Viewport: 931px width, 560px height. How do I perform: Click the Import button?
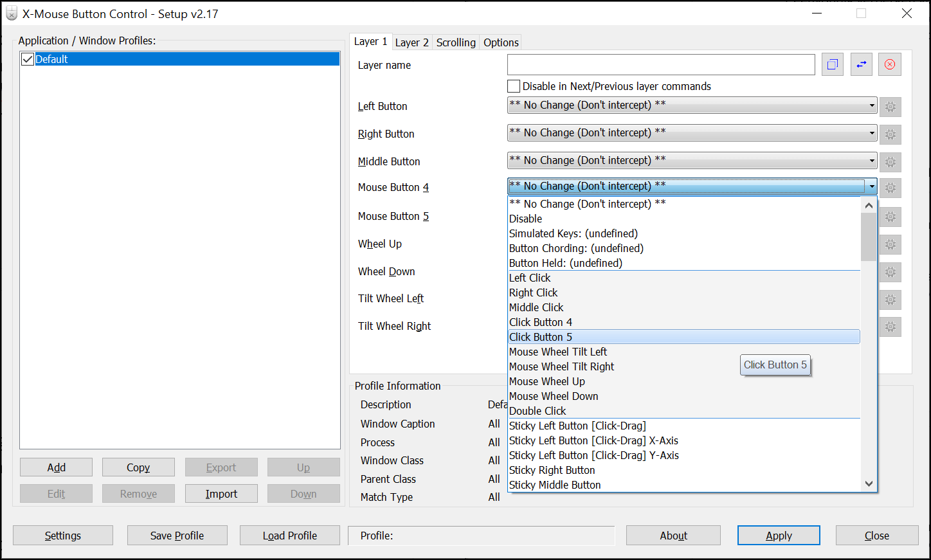(x=221, y=494)
